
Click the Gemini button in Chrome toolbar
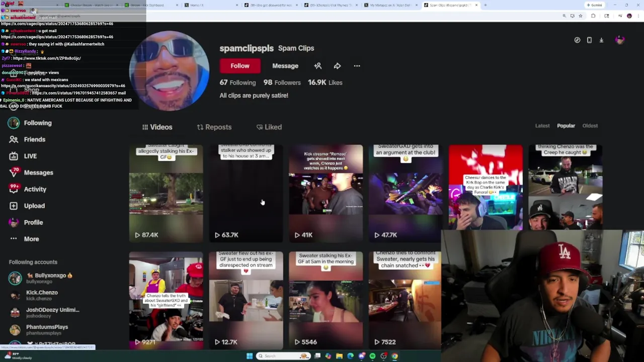594,5
